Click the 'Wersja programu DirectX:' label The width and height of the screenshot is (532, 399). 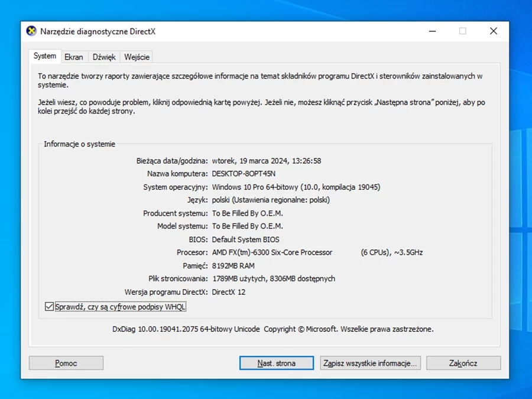coord(166,292)
